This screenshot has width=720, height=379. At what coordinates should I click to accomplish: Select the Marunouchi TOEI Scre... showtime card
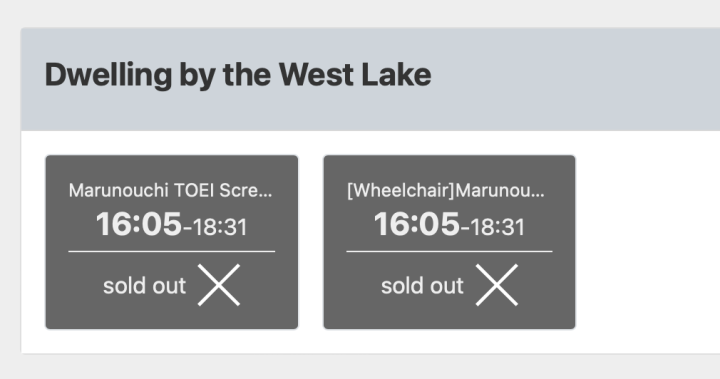click(x=172, y=242)
